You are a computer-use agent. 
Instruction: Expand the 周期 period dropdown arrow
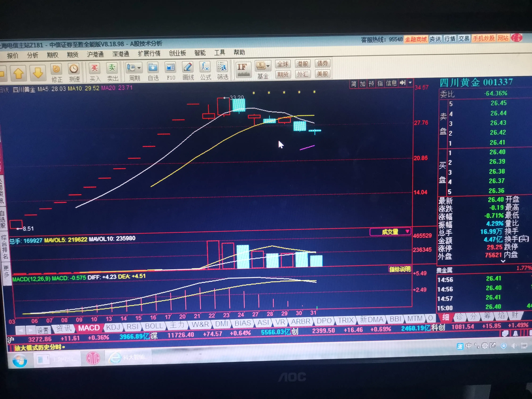coord(139,68)
